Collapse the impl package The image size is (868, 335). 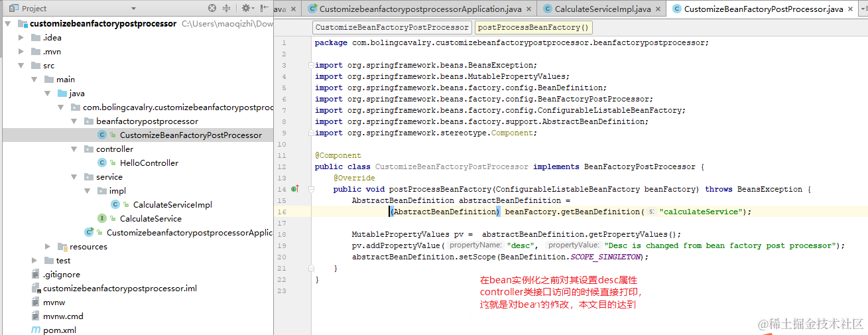(x=87, y=190)
